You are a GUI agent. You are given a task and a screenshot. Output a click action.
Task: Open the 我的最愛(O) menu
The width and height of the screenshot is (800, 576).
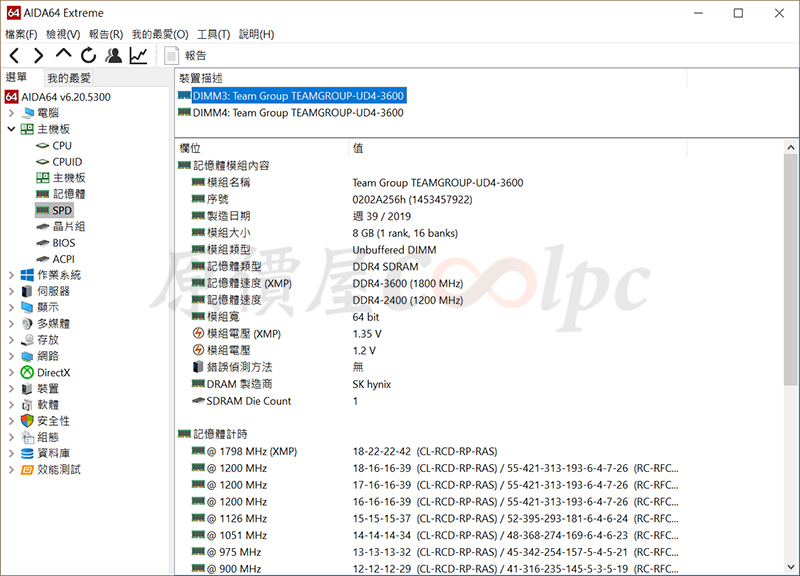click(160, 34)
